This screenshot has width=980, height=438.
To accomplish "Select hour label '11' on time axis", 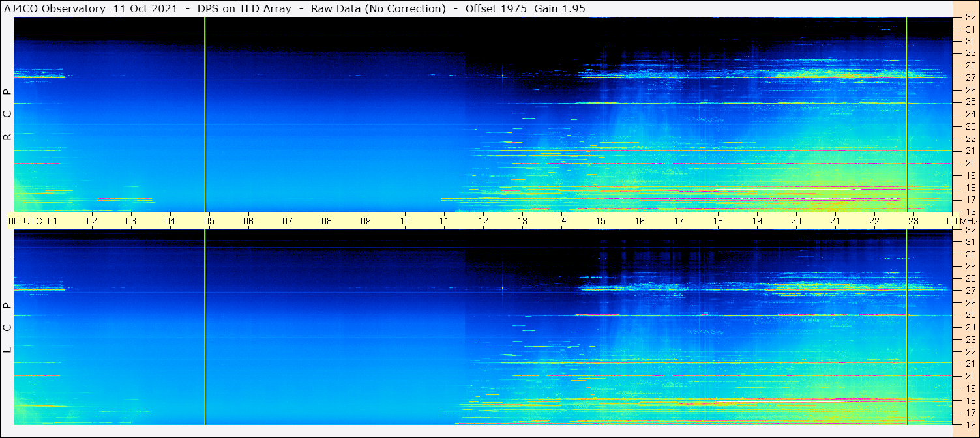I will tap(444, 221).
